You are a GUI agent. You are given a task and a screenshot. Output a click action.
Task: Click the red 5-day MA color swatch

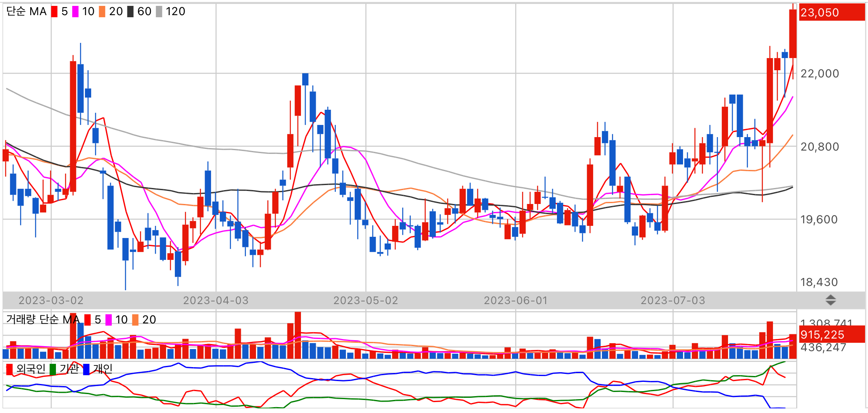point(54,12)
